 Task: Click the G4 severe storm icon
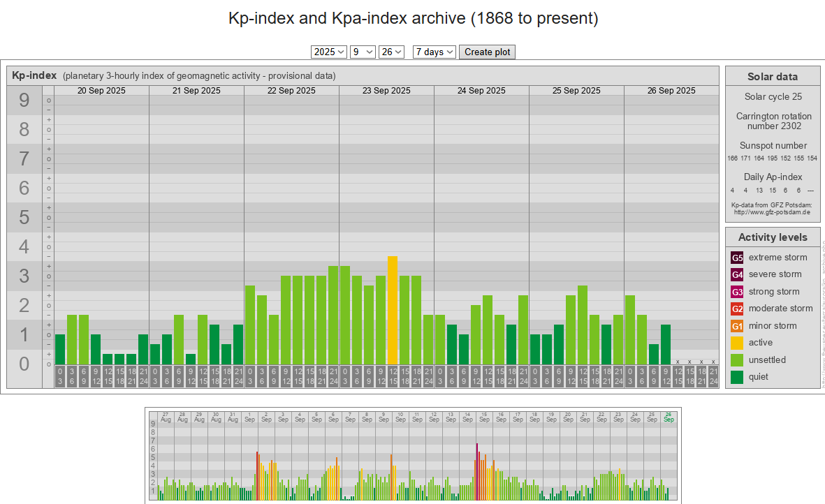pyautogui.click(x=737, y=274)
